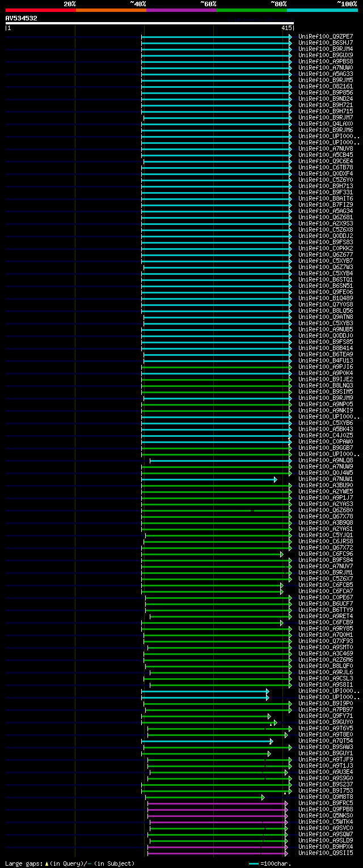
Task: Click the orange ~40% identity legend segment
Action: [111, 10]
